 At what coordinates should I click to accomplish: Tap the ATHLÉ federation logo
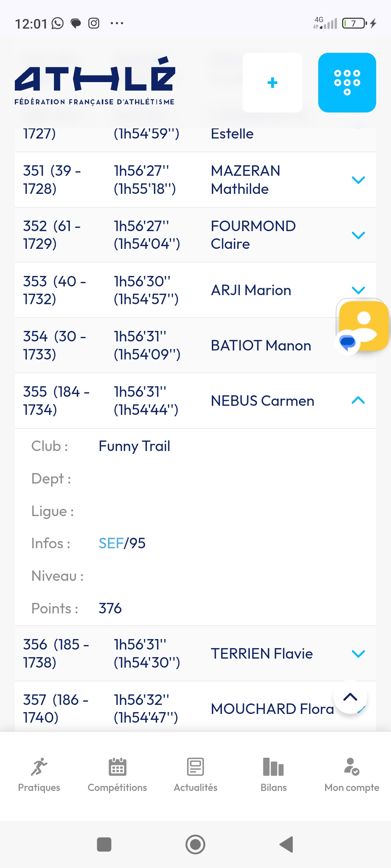tap(95, 81)
